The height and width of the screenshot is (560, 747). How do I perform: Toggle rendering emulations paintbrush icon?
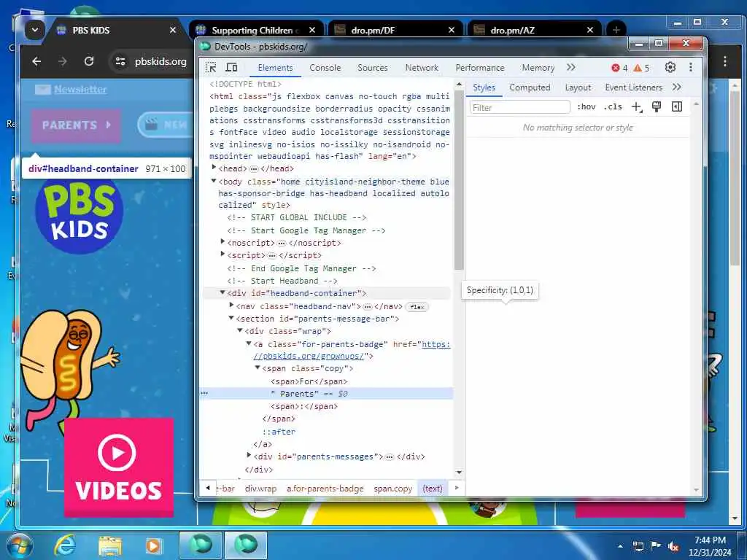pos(657,107)
